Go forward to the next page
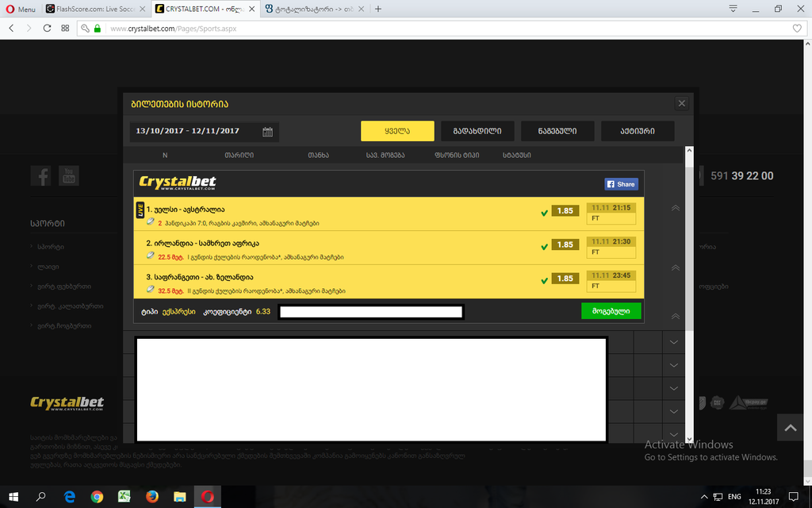 pyautogui.click(x=29, y=28)
